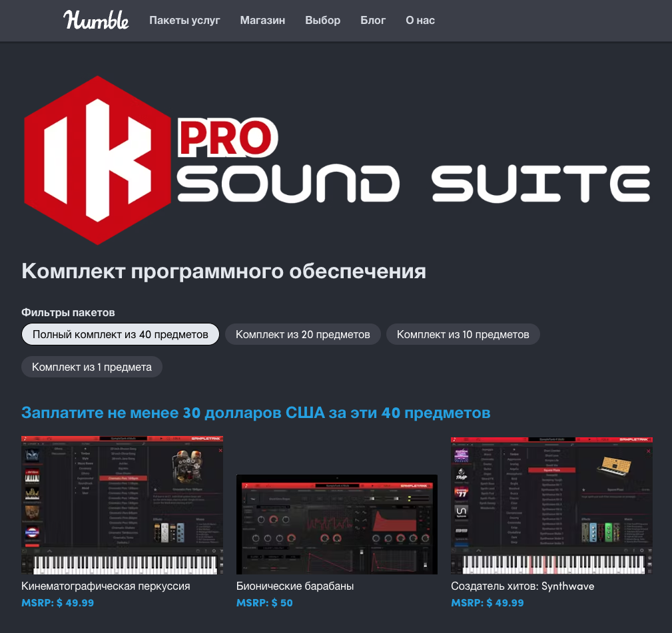Open Создатель хитов: Synthwave thumbnail
The height and width of the screenshot is (633, 672).
pos(551,505)
